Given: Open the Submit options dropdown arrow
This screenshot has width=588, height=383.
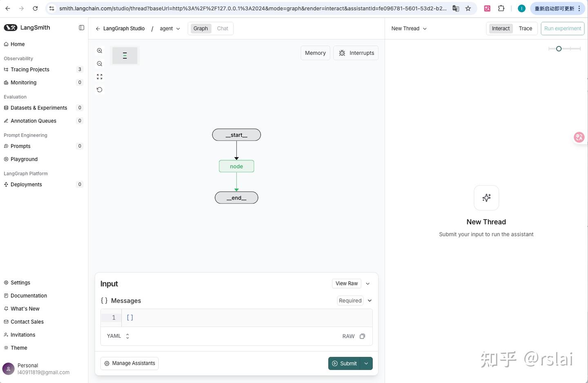Looking at the screenshot, I should click(366, 363).
